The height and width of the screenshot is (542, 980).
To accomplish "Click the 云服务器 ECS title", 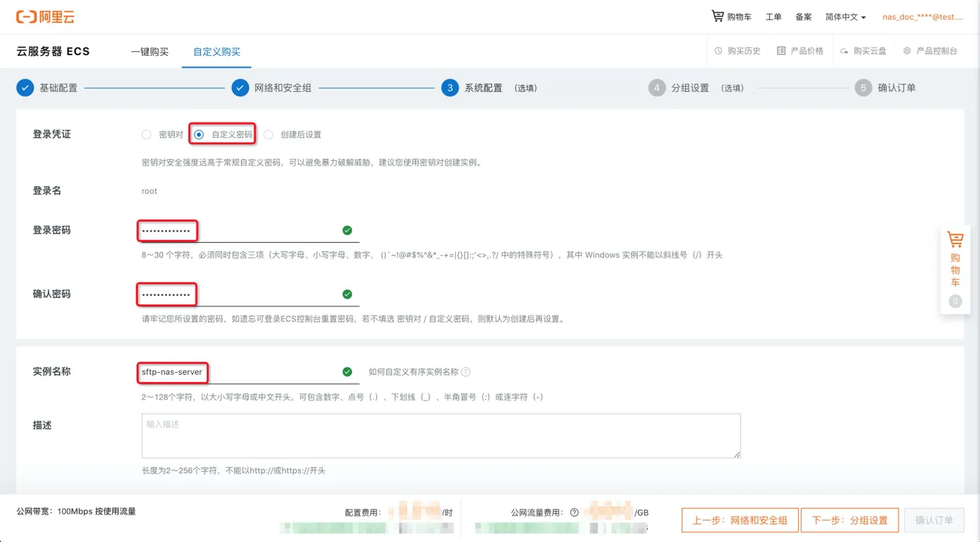I will point(53,52).
